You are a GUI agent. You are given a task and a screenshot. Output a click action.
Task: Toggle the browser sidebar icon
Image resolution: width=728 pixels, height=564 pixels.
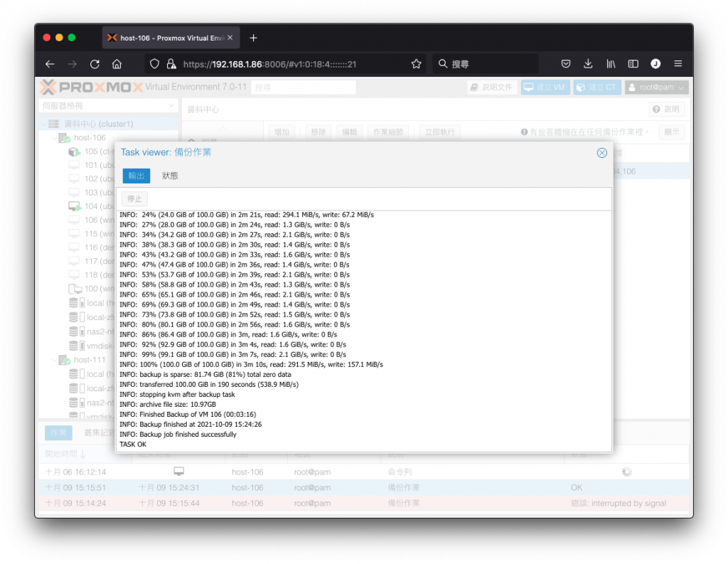[633, 64]
